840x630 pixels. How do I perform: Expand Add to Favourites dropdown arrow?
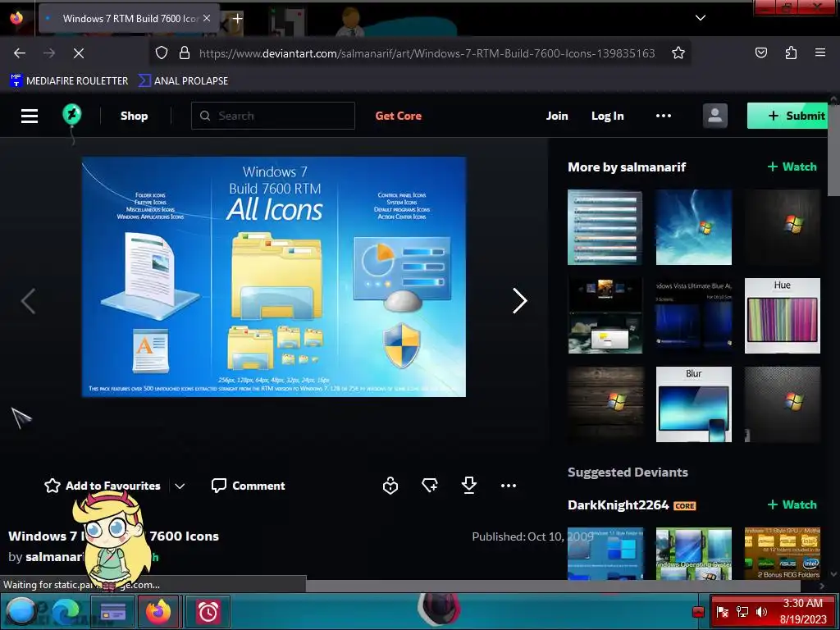tap(180, 486)
